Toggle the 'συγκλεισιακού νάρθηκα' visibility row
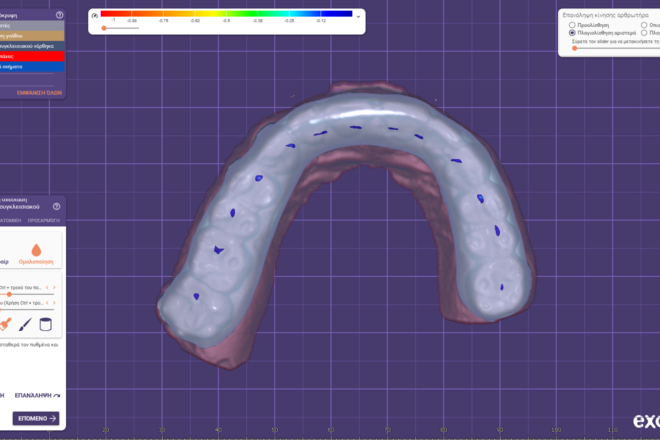Image resolution: width=660 pixels, height=440 pixels. coord(32,46)
